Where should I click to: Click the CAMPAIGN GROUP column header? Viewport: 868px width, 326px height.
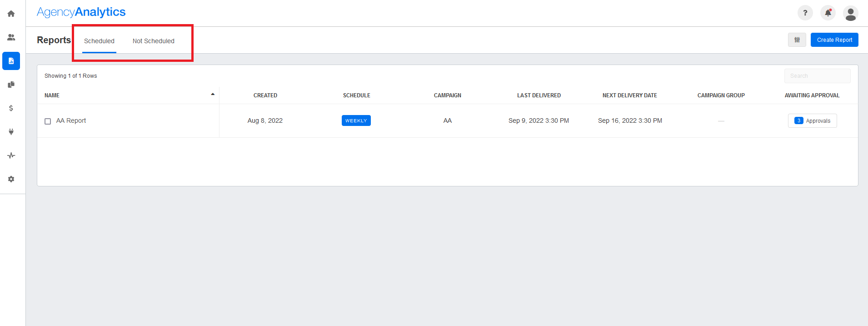coord(721,95)
